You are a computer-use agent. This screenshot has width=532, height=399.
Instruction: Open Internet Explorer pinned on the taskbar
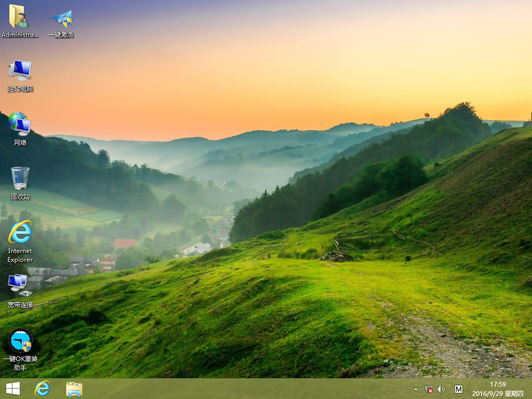[43, 388]
